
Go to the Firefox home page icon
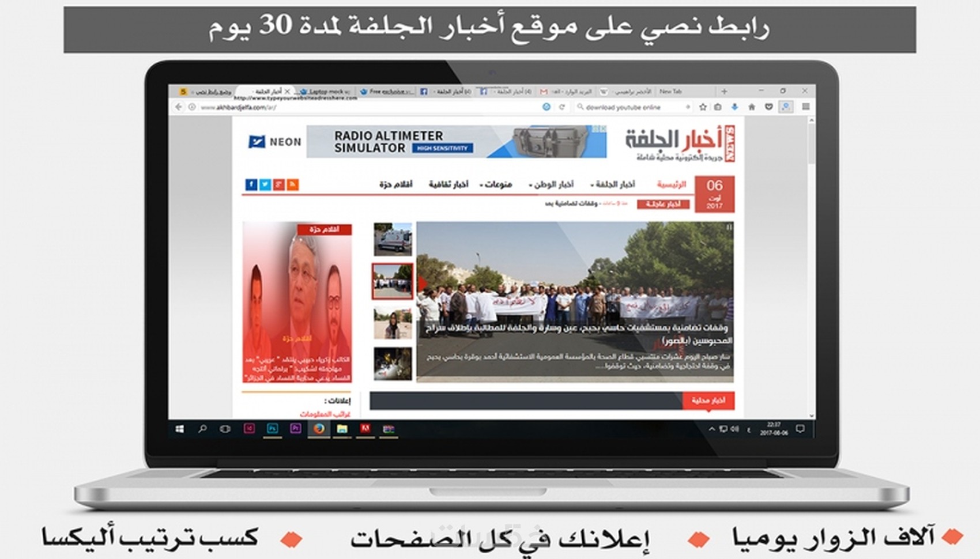752,107
